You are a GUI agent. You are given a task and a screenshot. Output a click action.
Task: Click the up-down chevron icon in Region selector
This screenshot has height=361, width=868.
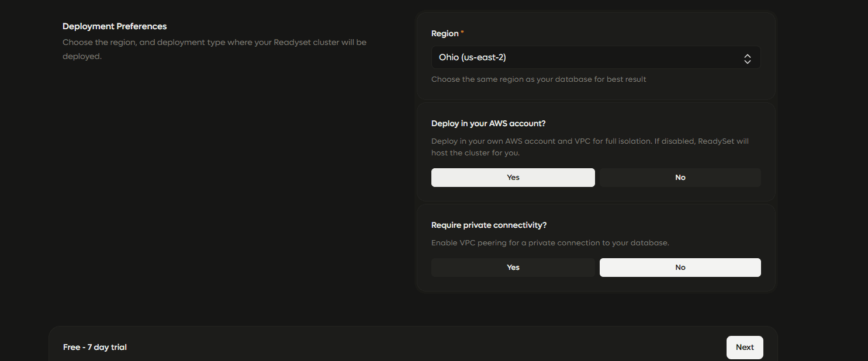(747, 58)
